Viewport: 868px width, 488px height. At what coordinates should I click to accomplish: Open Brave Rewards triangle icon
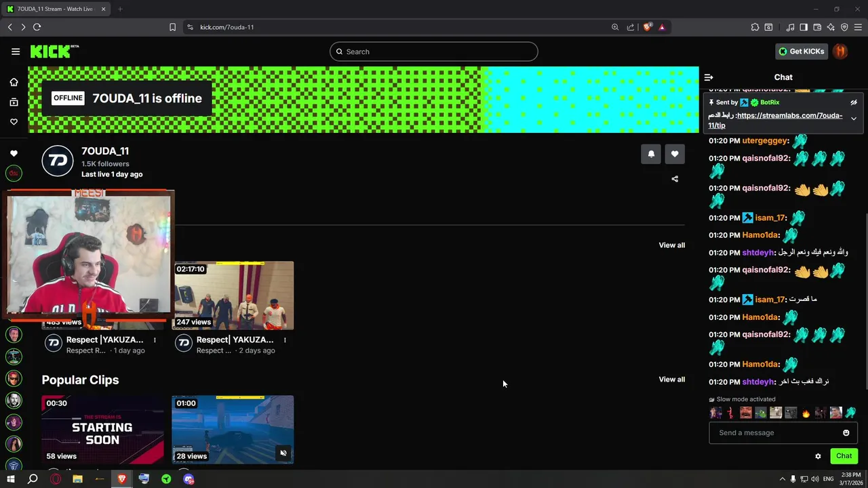click(662, 27)
